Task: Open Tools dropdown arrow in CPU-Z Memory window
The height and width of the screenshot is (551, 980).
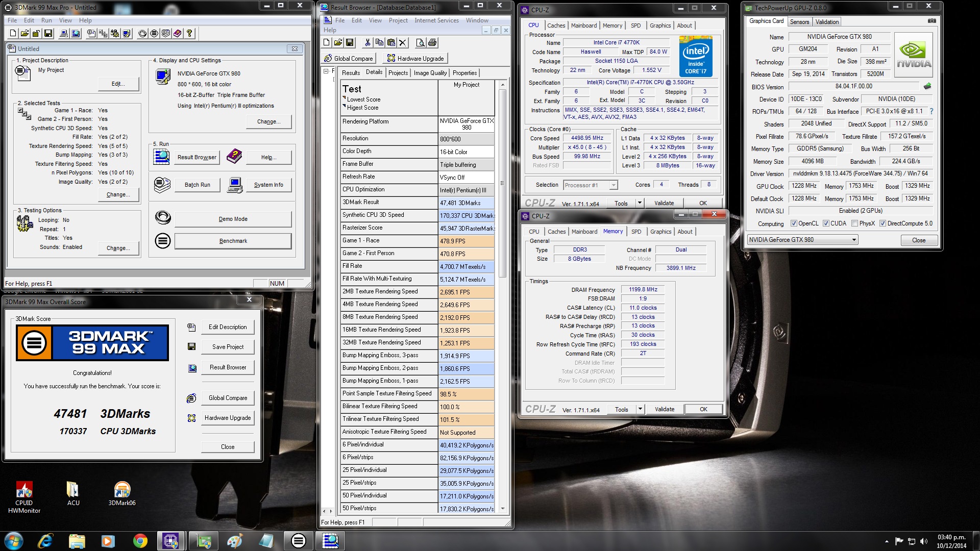Action: [x=640, y=409]
